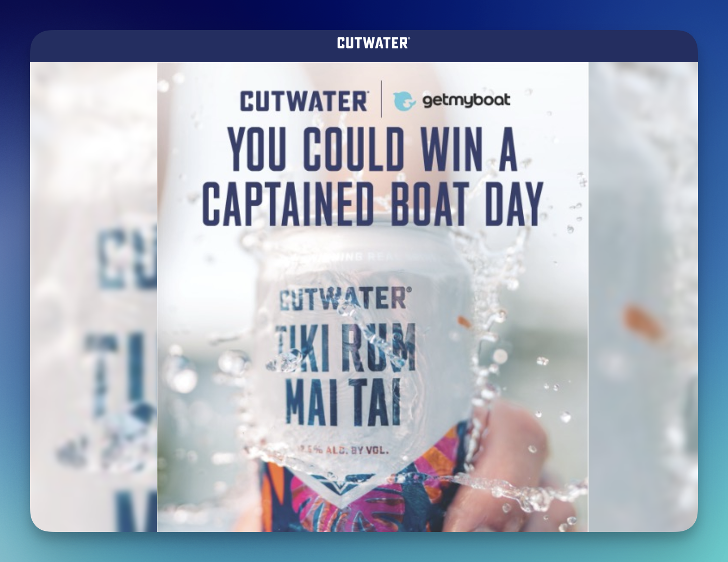Click the getmyboat whale icon
Viewport: 728px width, 562px height.
coord(404,101)
